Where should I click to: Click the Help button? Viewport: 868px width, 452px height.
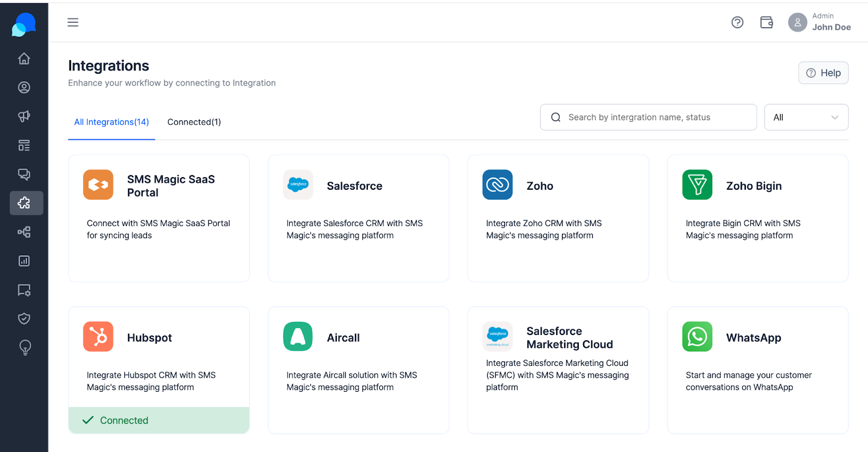(x=823, y=73)
